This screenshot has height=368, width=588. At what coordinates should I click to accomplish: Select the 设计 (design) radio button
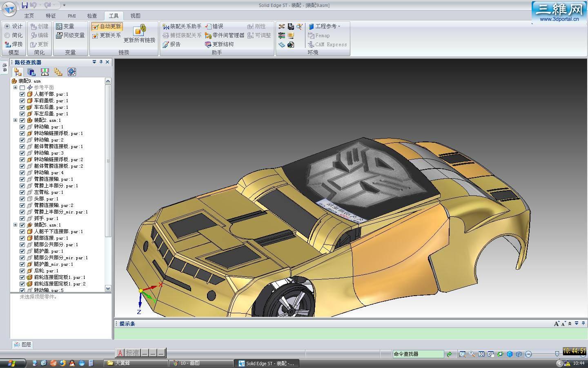pyautogui.click(x=7, y=26)
